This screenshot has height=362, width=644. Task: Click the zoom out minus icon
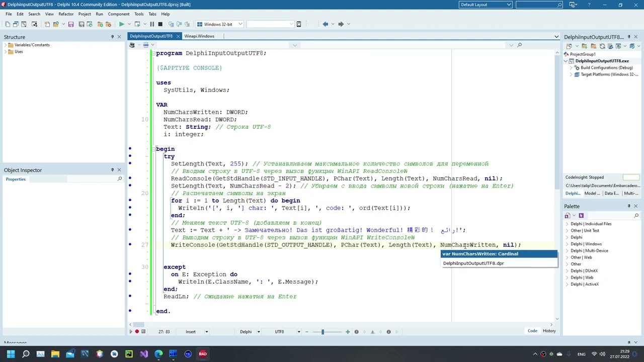307,331
